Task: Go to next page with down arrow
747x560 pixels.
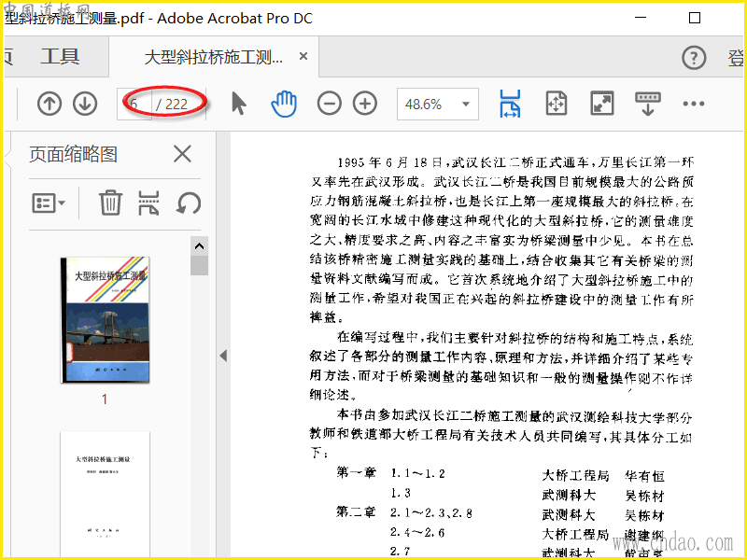Action: click(85, 104)
